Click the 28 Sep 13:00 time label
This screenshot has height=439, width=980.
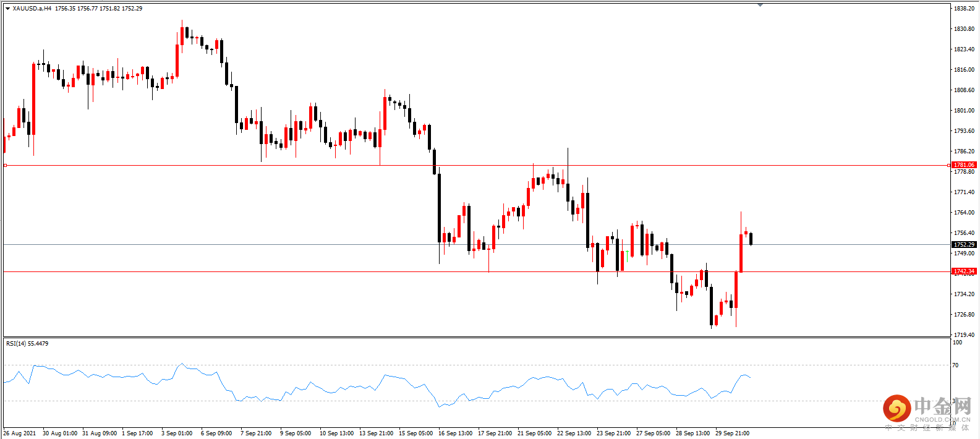(692, 433)
